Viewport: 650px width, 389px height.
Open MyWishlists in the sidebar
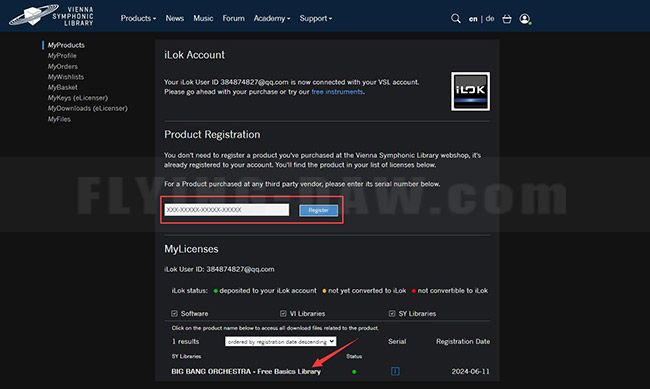pyautogui.click(x=65, y=77)
